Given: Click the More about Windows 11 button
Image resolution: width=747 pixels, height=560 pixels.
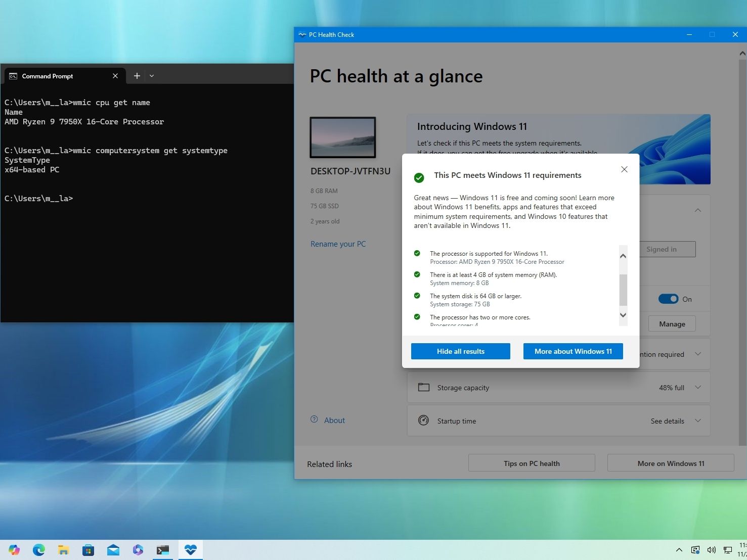Looking at the screenshot, I should pos(573,351).
